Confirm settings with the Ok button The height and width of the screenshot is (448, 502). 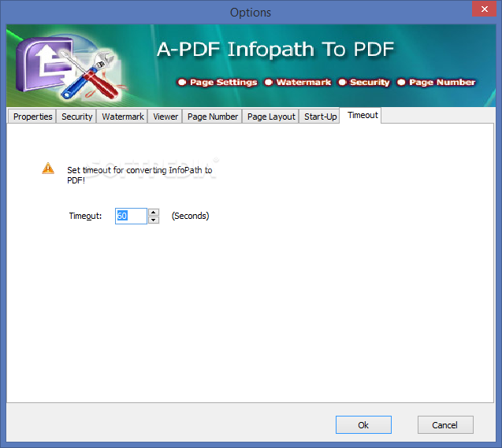pyautogui.click(x=363, y=424)
